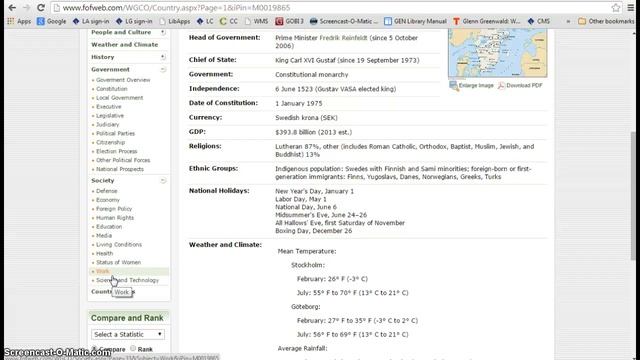
Task: Open the Chrome menu hamburger icon
Action: pyautogui.click(x=631, y=8)
